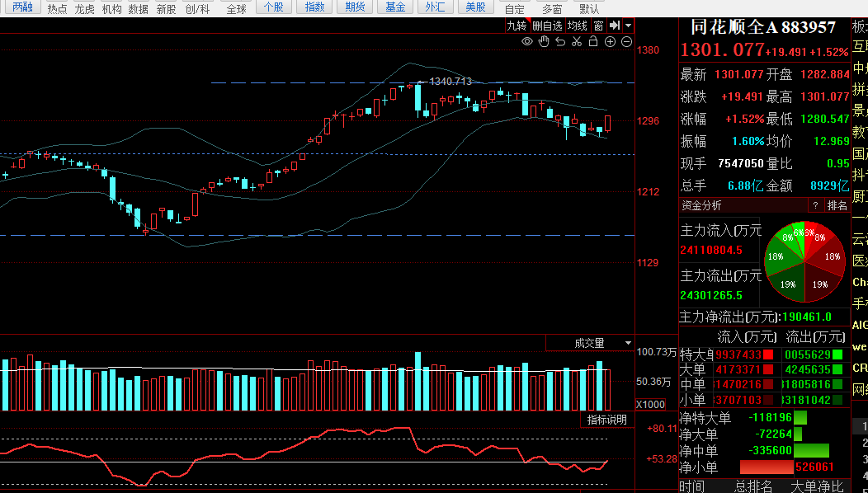Select the hand pan tool
The image size is (868, 493).
tap(544, 41)
